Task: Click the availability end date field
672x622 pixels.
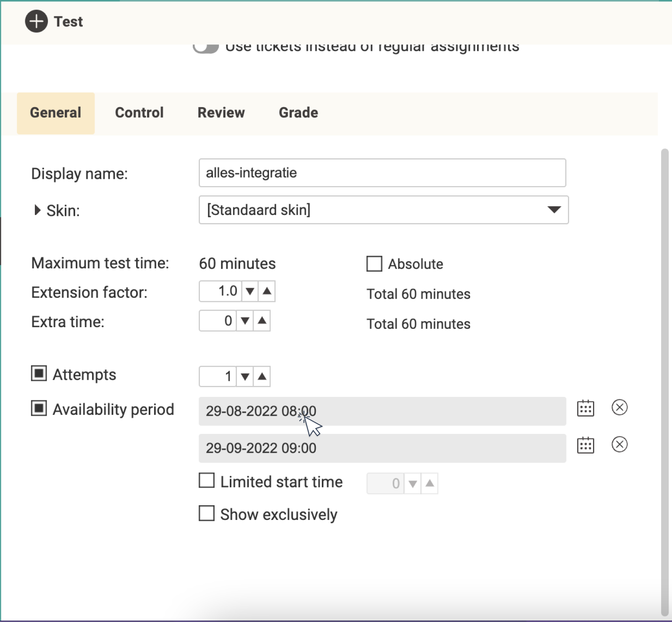Action: (383, 448)
